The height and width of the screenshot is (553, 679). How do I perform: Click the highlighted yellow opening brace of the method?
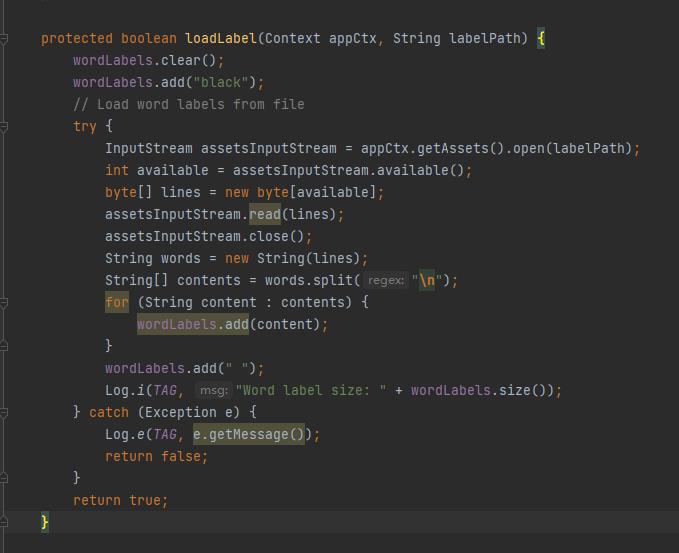pos(541,39)
